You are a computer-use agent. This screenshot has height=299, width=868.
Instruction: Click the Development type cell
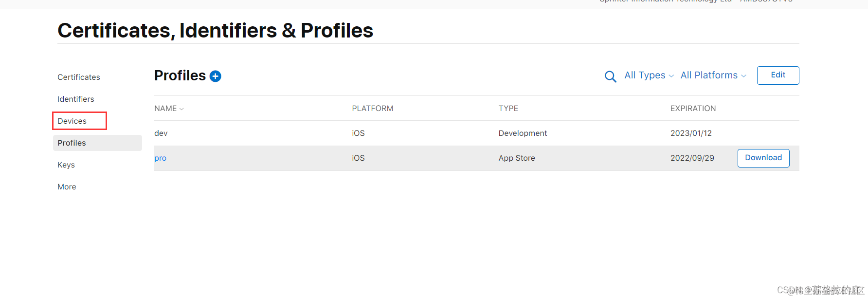click(523, 133)
